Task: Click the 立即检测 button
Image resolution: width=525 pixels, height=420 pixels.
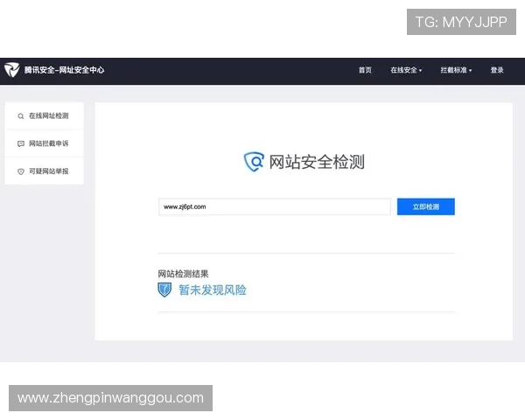Action: point(426,206)
